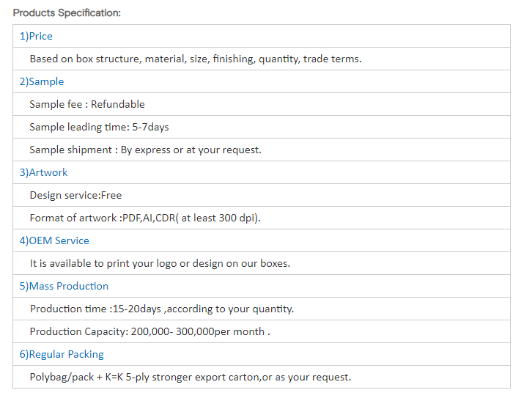Image resolution: width=532 pixels, height=401 pixels.
Task: Click the 'Polybag/pack' packing description line
Action: pos(190,377)
